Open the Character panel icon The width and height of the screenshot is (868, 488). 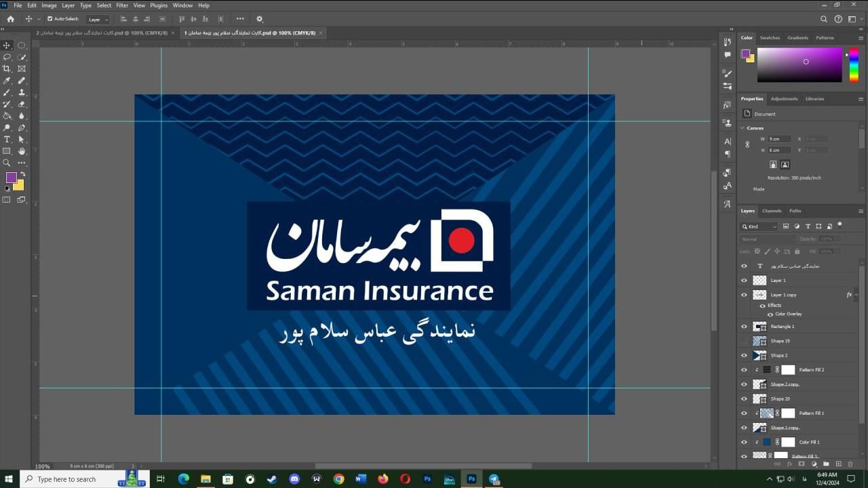[x=728, y=142]
